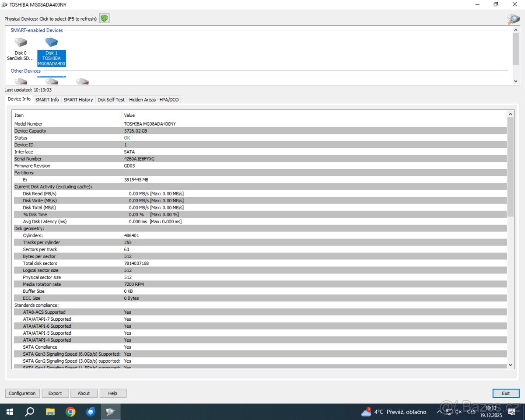525x420 pixels.
Task: Open File Explorer from the taskbar
Action: (x=50, y=412)
